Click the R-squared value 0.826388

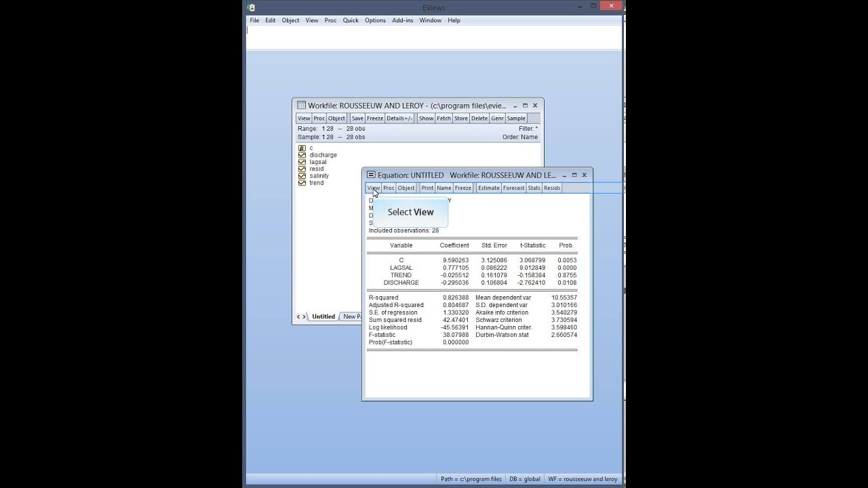[455, 298]
